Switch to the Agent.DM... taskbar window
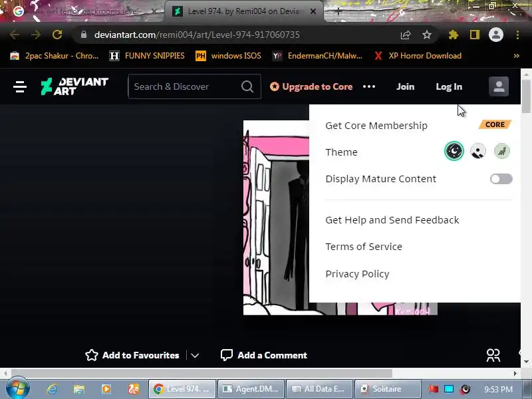Viewport: 532px width, 399px height. pyautogui.click(x=251, y=389)
